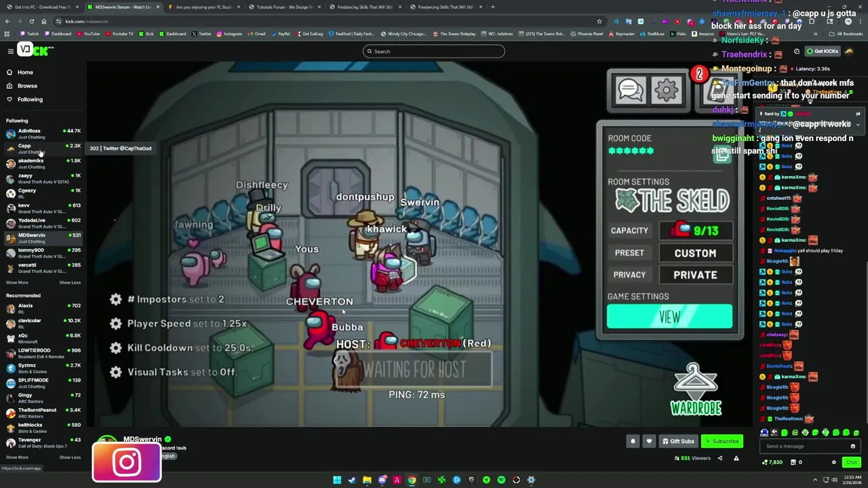Open the Among Us WARDROBE hanger icon
The height and width of the screenshot is (488, 868).
(695, 390)
